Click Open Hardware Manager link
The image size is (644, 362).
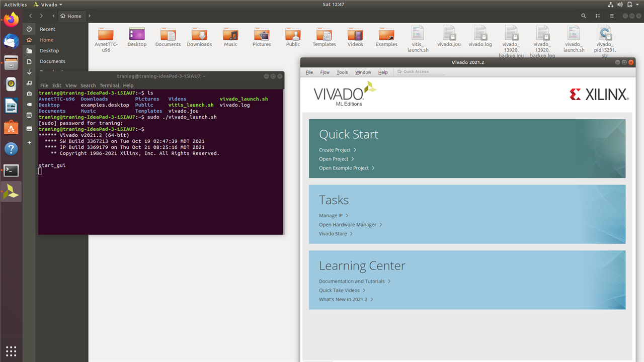click(350, 225)
